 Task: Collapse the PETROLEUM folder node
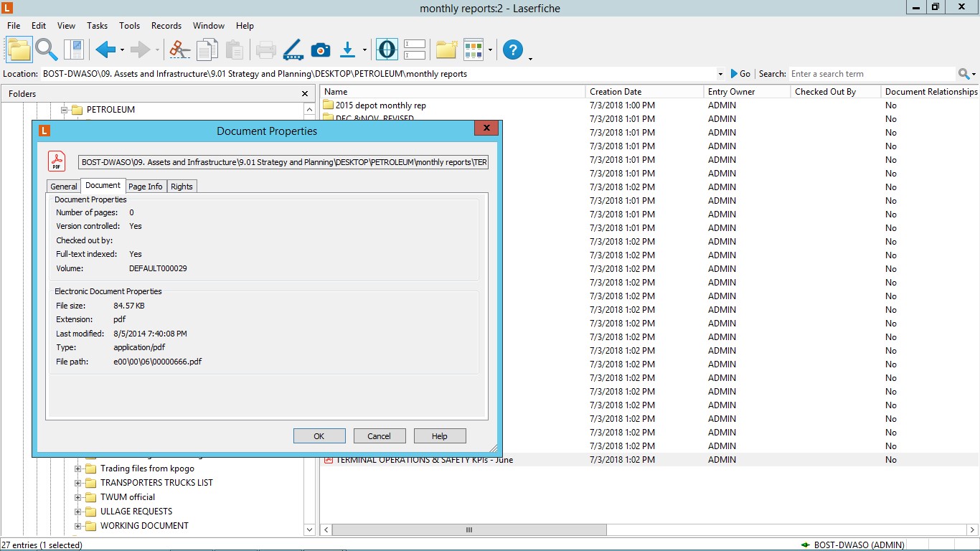pyautogui.click(x=64, y=110)
